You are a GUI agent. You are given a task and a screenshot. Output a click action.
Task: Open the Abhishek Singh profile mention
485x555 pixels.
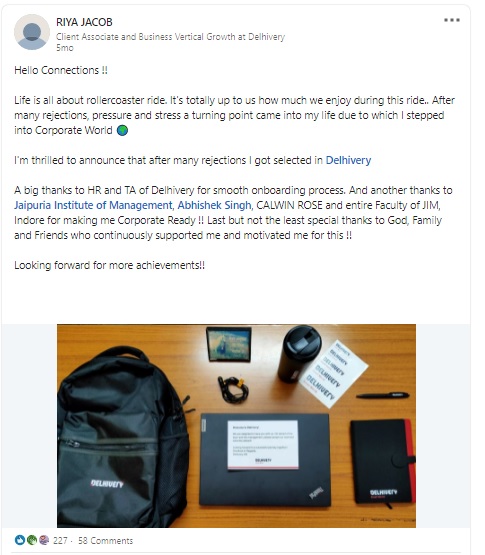214,205
